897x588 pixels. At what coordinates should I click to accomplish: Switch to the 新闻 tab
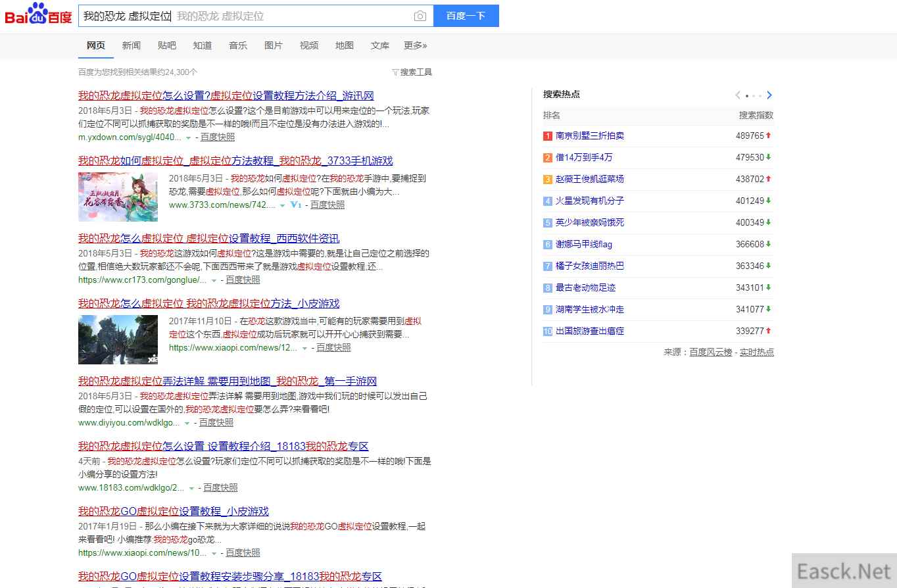tap(131, 45)
